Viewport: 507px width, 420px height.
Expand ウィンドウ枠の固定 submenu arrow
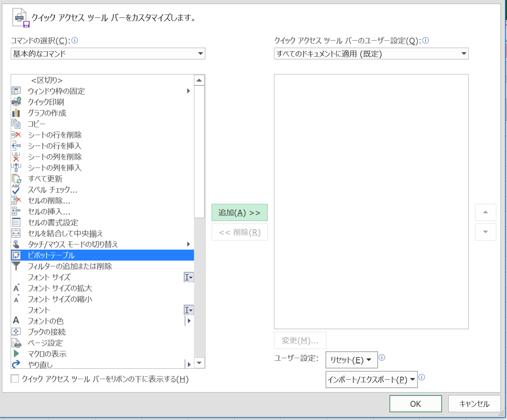pos(188,91)
